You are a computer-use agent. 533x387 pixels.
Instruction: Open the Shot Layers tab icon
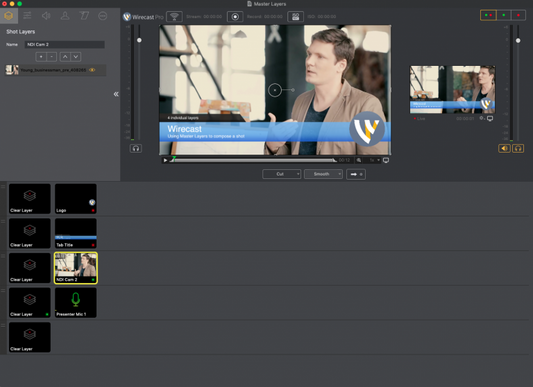9,16
